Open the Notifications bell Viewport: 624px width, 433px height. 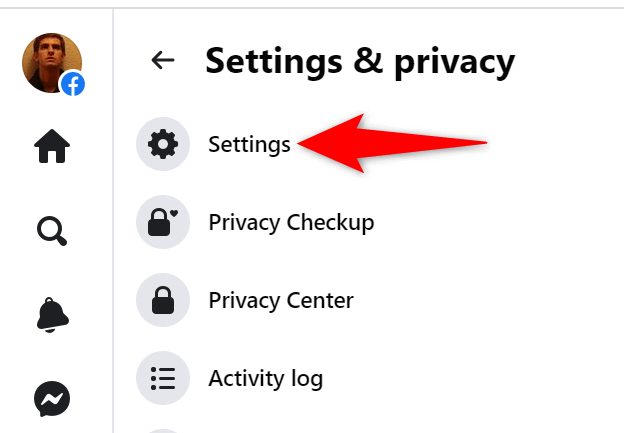(x=52, y=315)
